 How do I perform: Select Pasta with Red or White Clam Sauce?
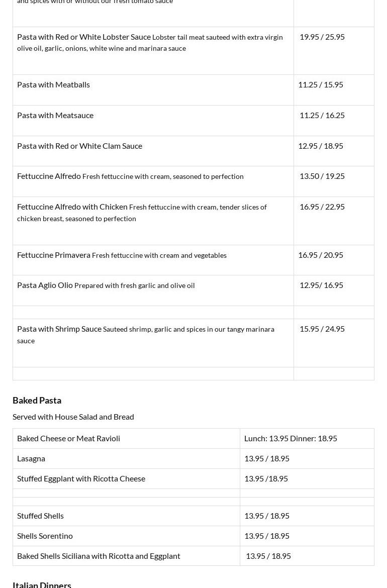(79, 146)
